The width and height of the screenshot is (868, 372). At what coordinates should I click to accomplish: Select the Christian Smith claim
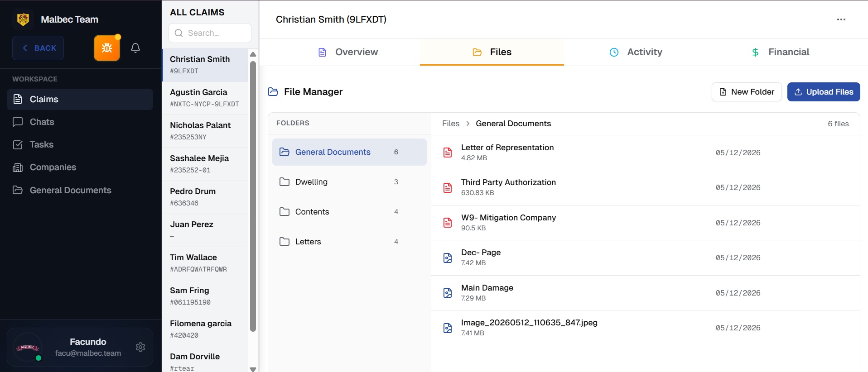tap(205, 65)
